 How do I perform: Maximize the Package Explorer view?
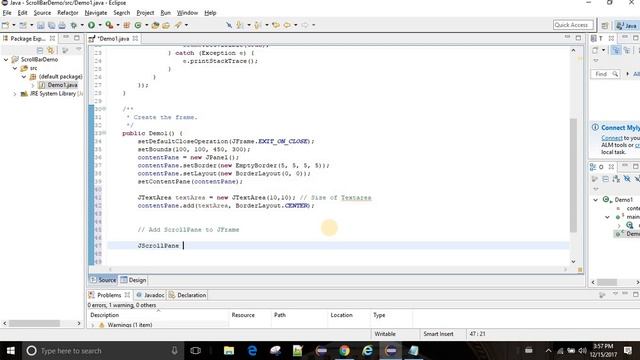click(x=77, y=38)
